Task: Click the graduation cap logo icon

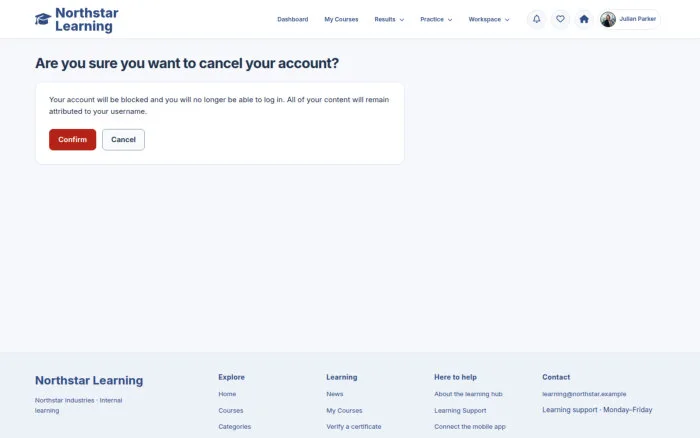Action: click(43, 19)
